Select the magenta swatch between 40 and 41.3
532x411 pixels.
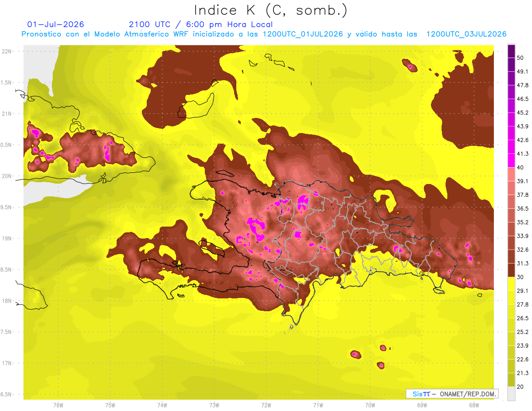coord(511,160)
